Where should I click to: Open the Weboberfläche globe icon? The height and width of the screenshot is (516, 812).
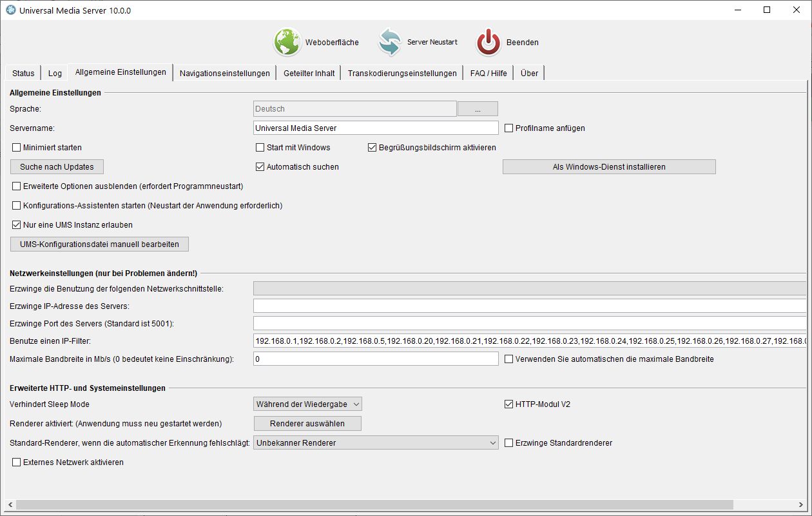click(287, 43)
